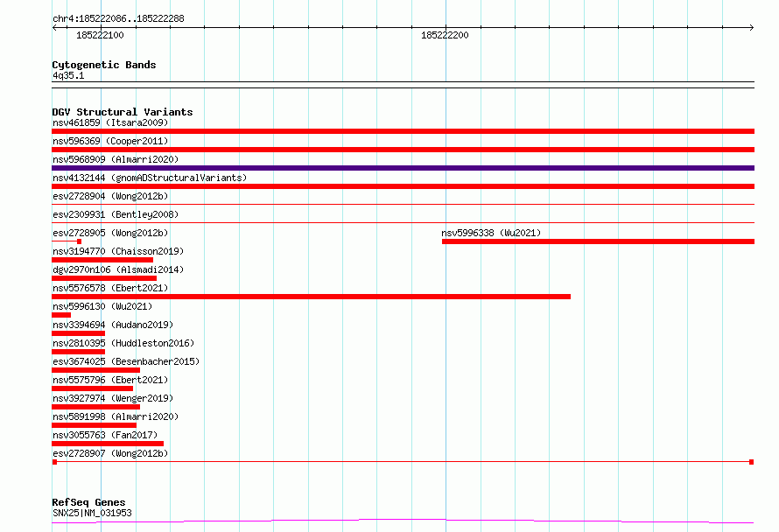Screen dimensions: 779x532
Task: Select the red bar under nsv5891998 (Almarri2020)
Action: pyautogui.click(x=94, y=425)
